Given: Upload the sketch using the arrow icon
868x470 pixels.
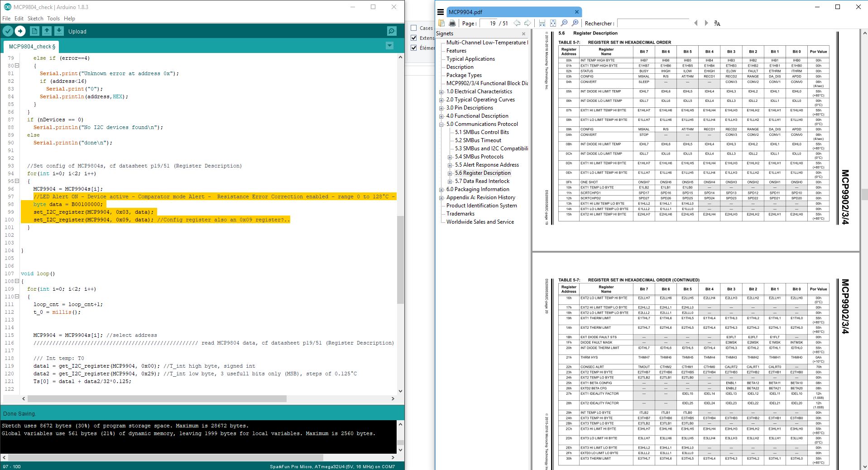Looking at the screenshot, I should (x=20, y=31).
